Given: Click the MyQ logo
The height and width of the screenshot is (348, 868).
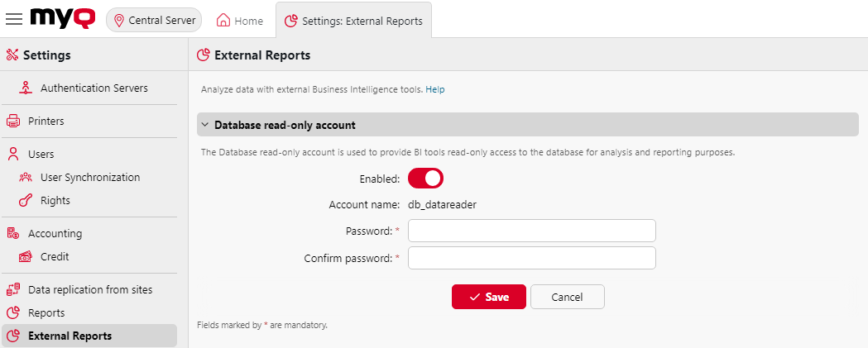Looking at the screenshot, I should (65, 18).
